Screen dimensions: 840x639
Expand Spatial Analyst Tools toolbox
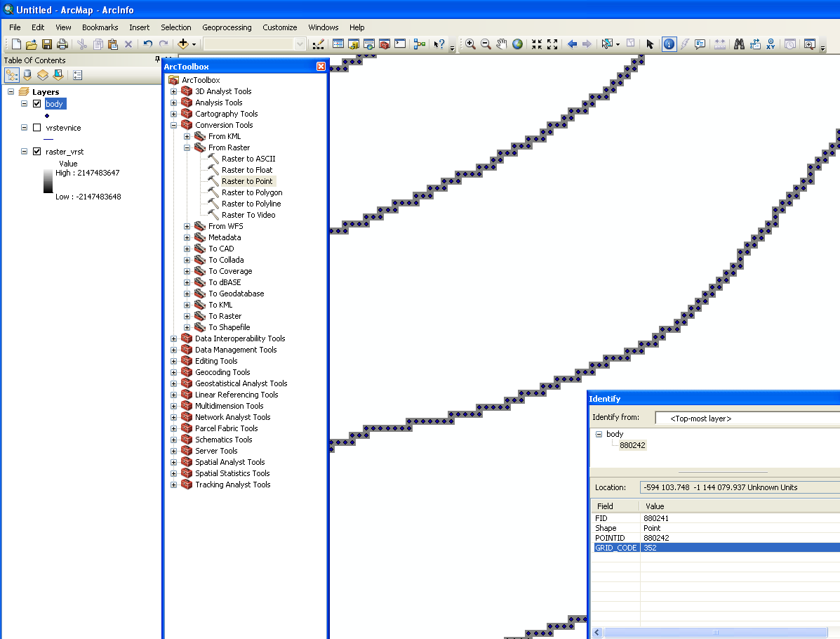[x=173, y=462]
